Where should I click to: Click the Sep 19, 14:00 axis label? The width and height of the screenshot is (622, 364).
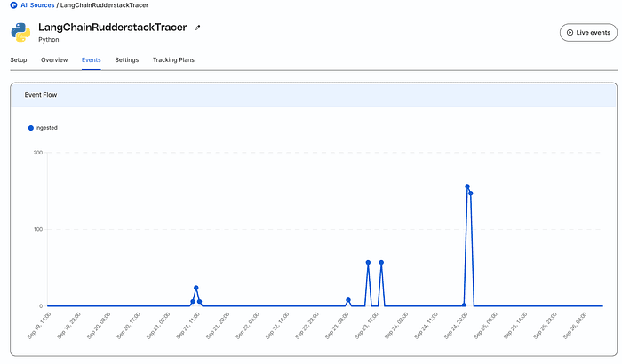coord(39,326)
